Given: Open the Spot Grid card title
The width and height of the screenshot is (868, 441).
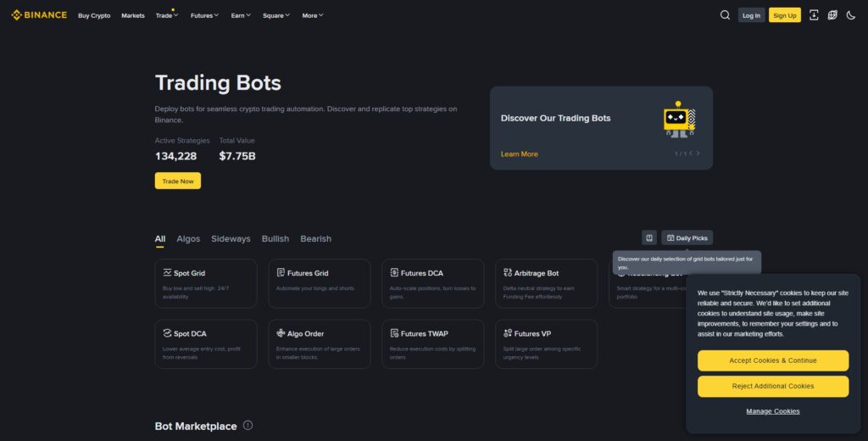Looking at the screenshot, I should tap(189, 273).
